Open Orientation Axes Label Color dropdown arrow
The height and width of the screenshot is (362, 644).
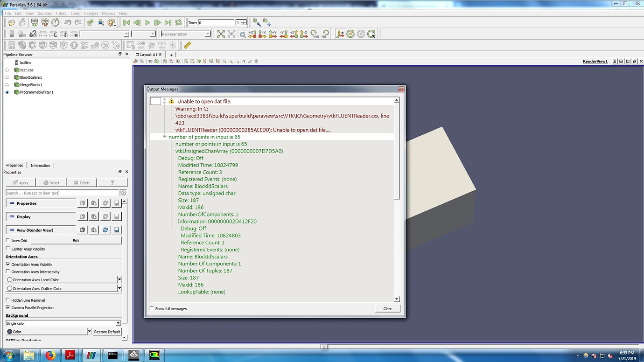119,280
